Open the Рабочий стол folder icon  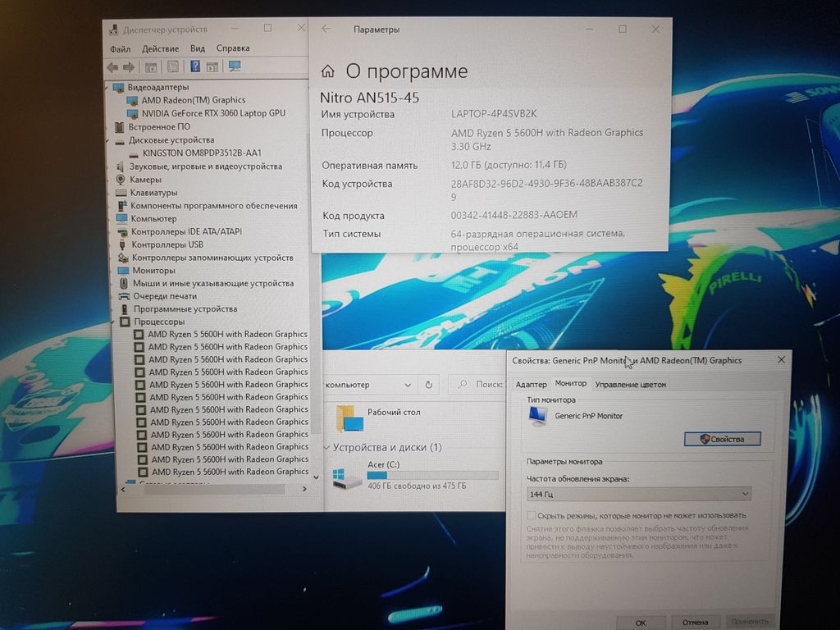[349, 418]
